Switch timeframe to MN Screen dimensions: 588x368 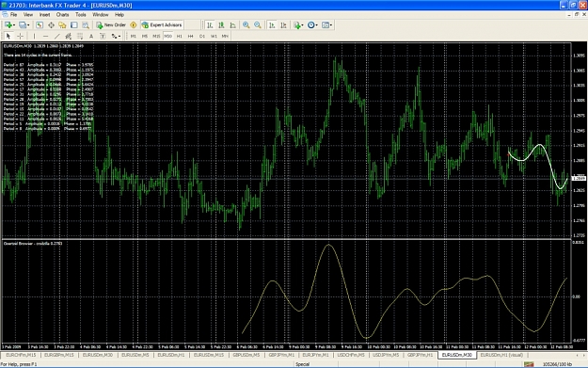[225, 36]
